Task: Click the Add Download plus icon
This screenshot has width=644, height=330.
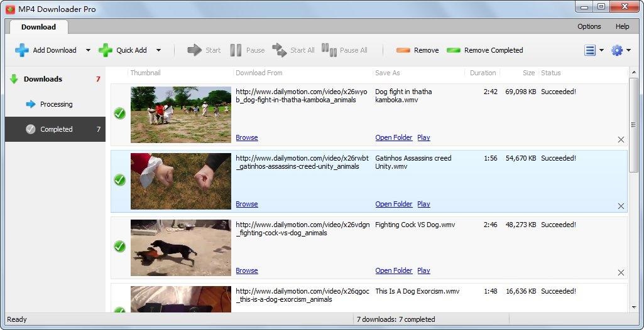Action: pos(22,50)
